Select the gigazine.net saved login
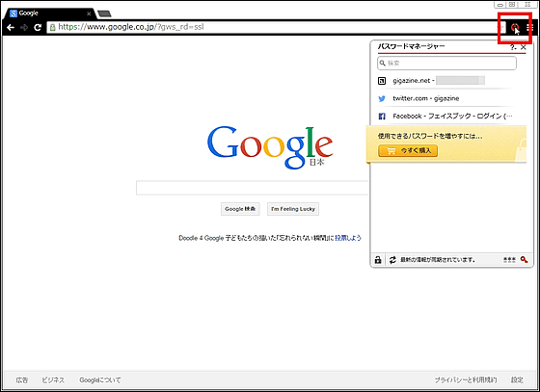The width and height of the screenshot is (540, 392). pos(446,81)
